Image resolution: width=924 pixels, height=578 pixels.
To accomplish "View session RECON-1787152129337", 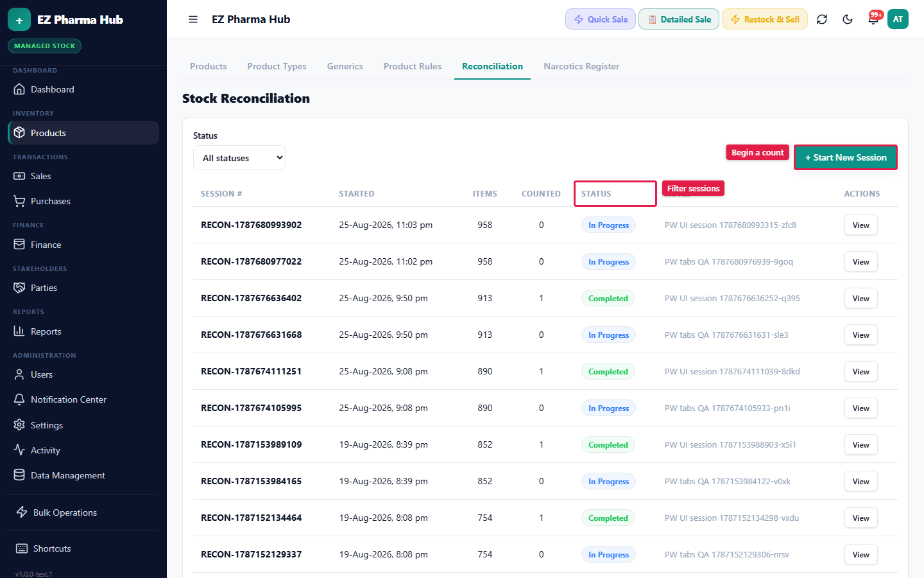I will point(861,555).
